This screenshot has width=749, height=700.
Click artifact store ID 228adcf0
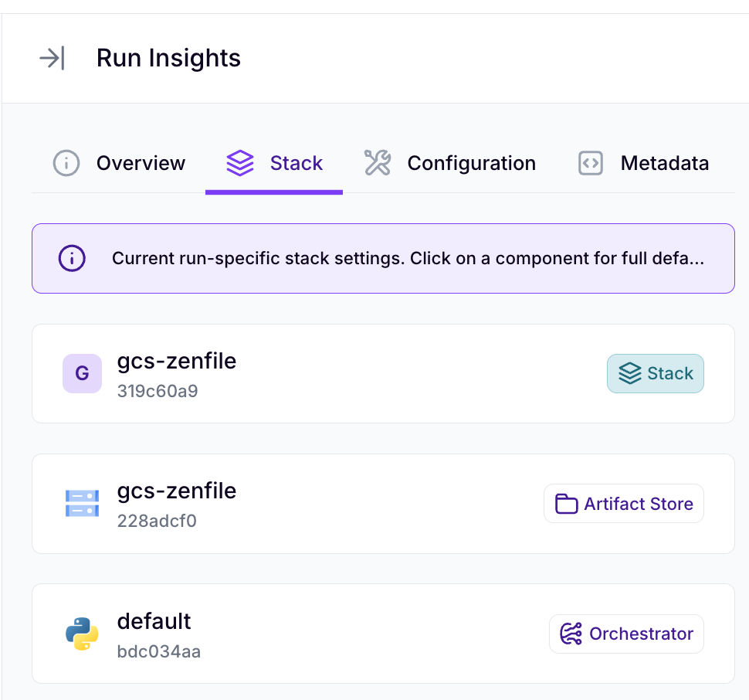[157, 521]
